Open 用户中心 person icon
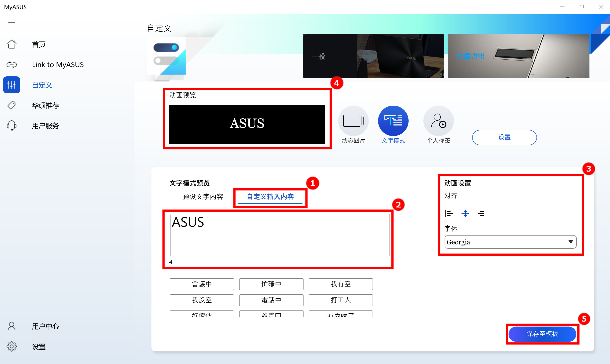 pyautogui.click(x=11, y=326)
